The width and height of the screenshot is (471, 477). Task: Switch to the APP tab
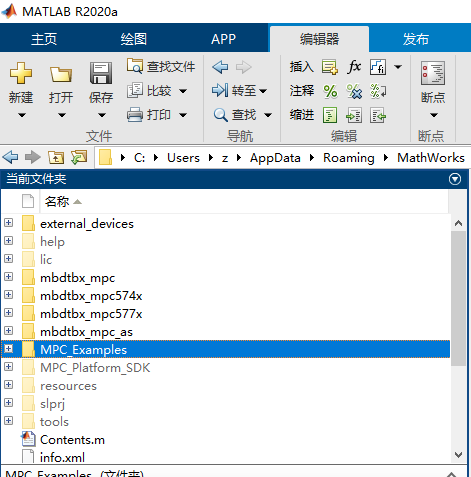pyautogui.click(x=223, y=39)
